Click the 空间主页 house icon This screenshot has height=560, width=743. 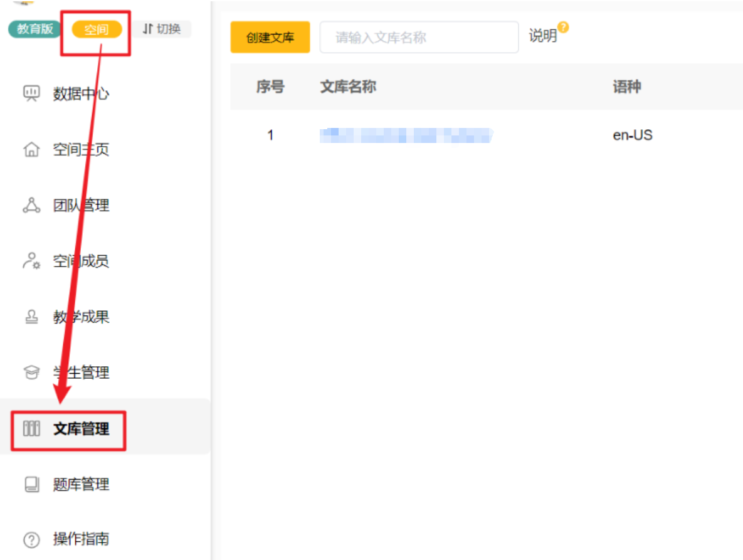tap(31, 150)
